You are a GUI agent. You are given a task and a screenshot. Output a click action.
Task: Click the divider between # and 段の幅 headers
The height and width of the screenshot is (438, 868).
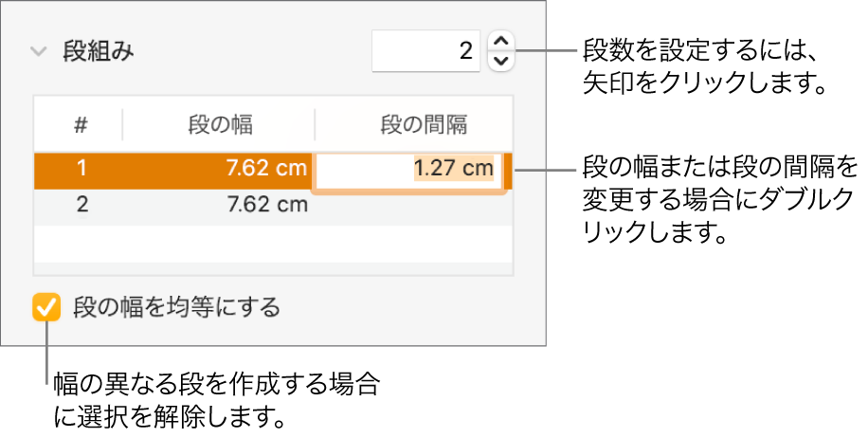click(x=122, y=124)
